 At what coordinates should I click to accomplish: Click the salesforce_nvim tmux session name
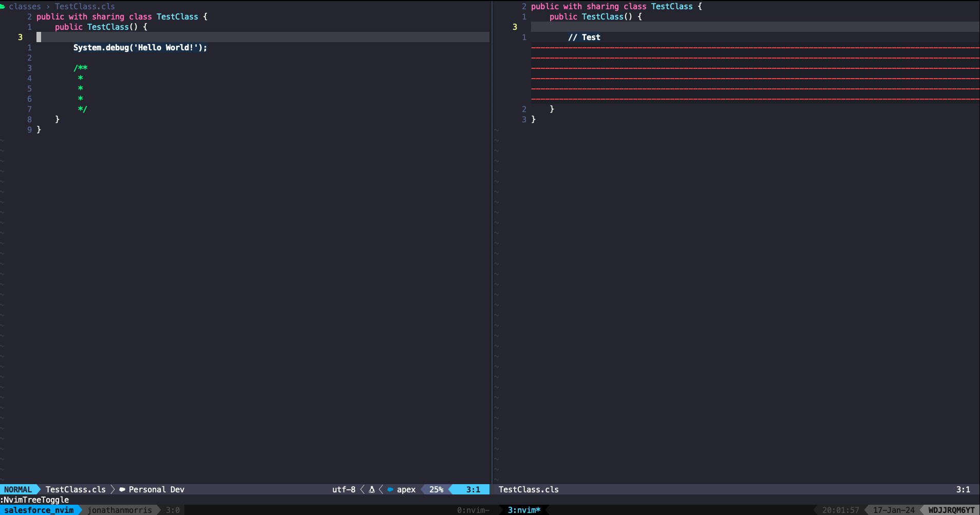click(x=39, y=510)
